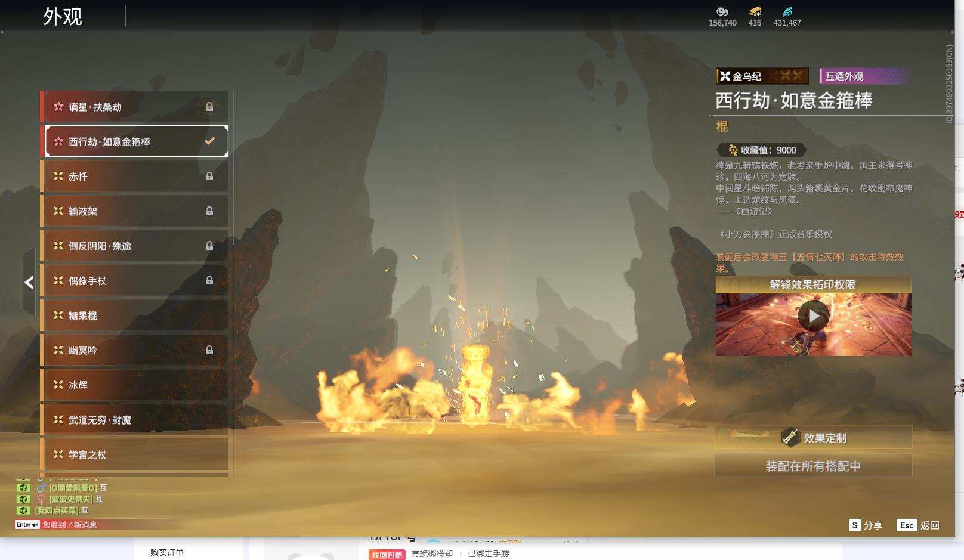Click the currency icon above 156,740

(722, 11)
